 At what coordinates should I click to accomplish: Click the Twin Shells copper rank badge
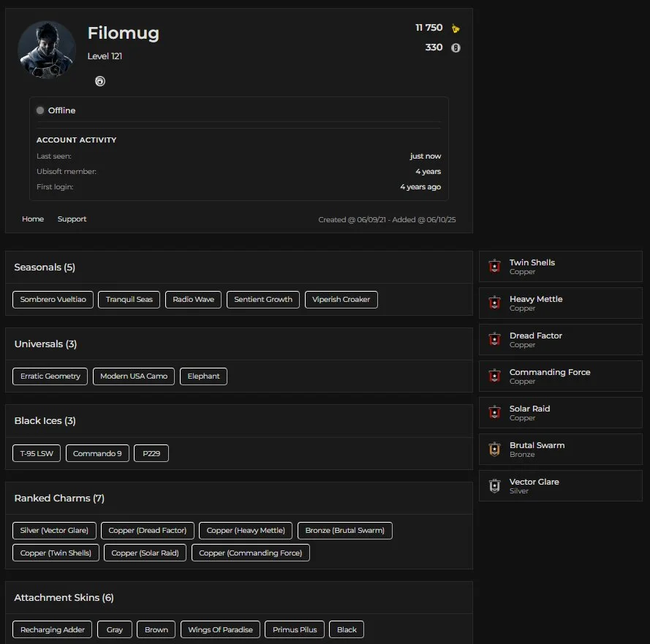[495, 267]
